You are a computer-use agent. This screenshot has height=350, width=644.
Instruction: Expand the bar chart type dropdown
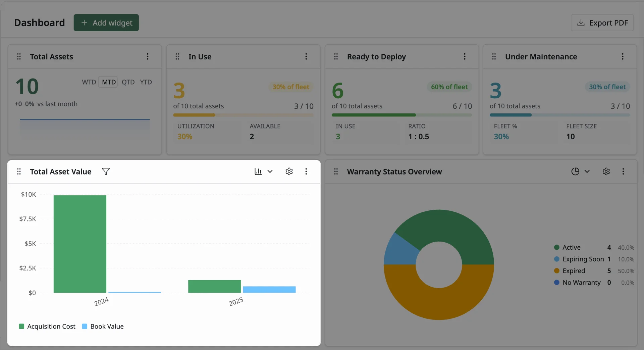click(263, 171)
